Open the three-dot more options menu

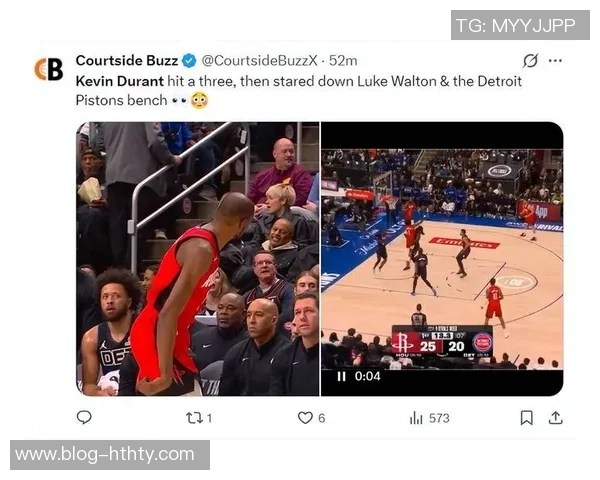[x=555, y=60]
